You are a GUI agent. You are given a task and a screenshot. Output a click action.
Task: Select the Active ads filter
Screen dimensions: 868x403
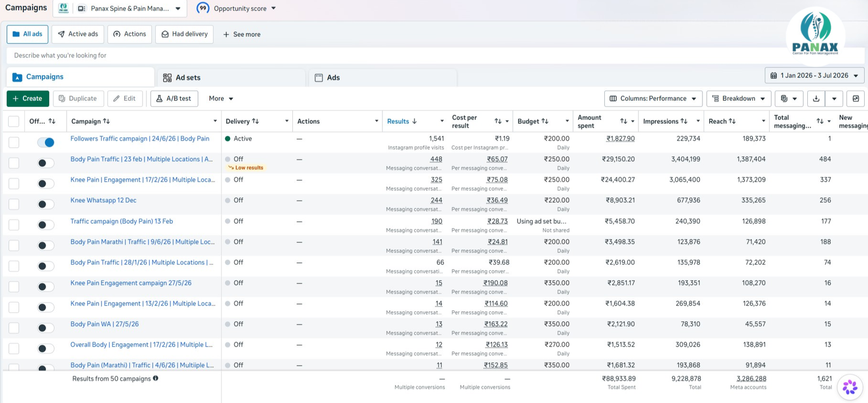tap(78, 34)
